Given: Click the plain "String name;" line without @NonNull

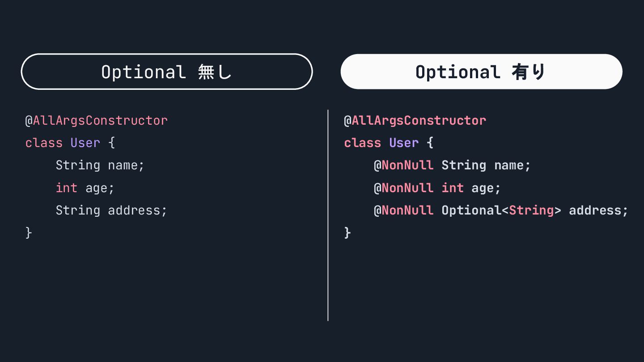Looking at the screenshot, I should tap(100, 165).
